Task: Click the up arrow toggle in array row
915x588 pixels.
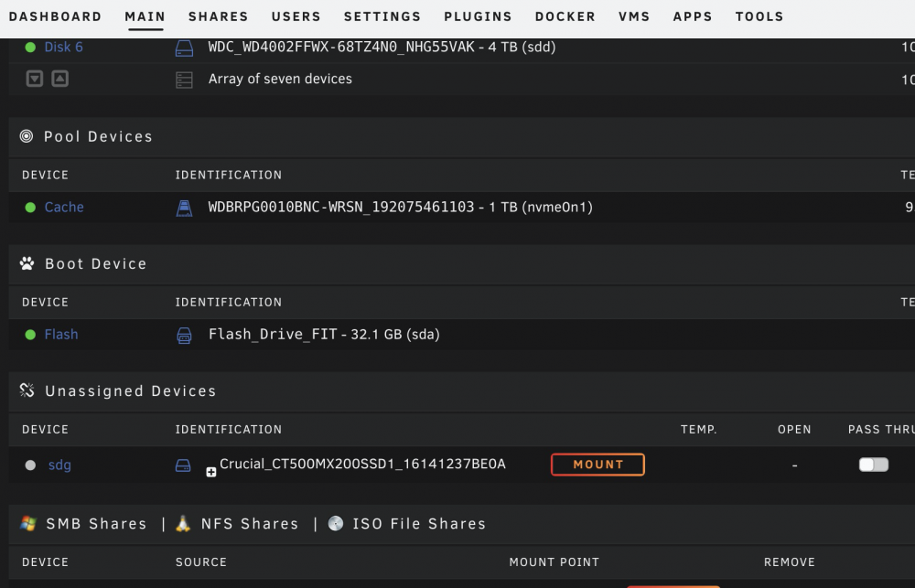Action: tap(60, 78)
